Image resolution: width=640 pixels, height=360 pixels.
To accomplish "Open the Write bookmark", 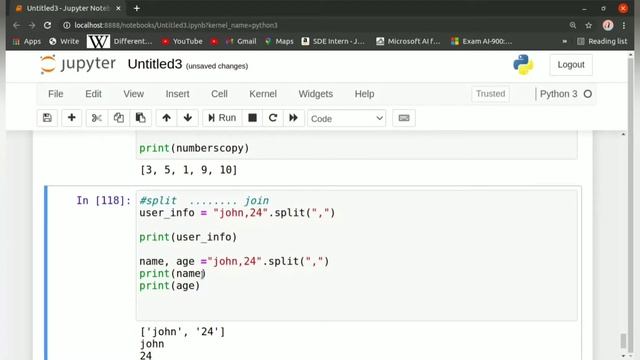I will [x=64, y=41].
